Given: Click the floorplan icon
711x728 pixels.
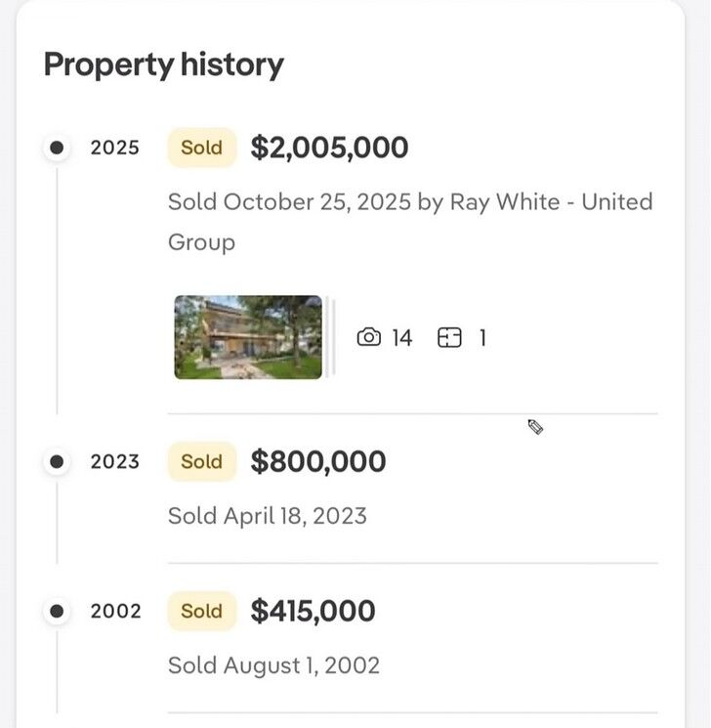Looking at the screenshot, I should pos(449,338).
